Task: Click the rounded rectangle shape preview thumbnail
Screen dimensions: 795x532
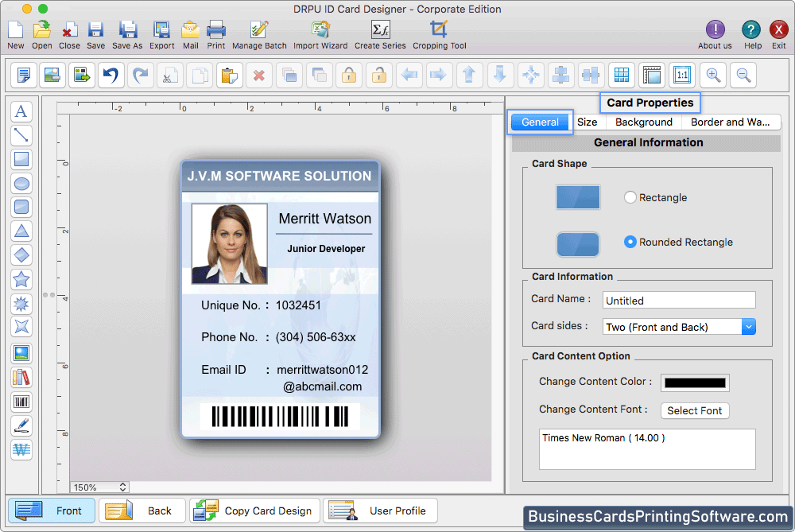Action: [x=578, y=244]
